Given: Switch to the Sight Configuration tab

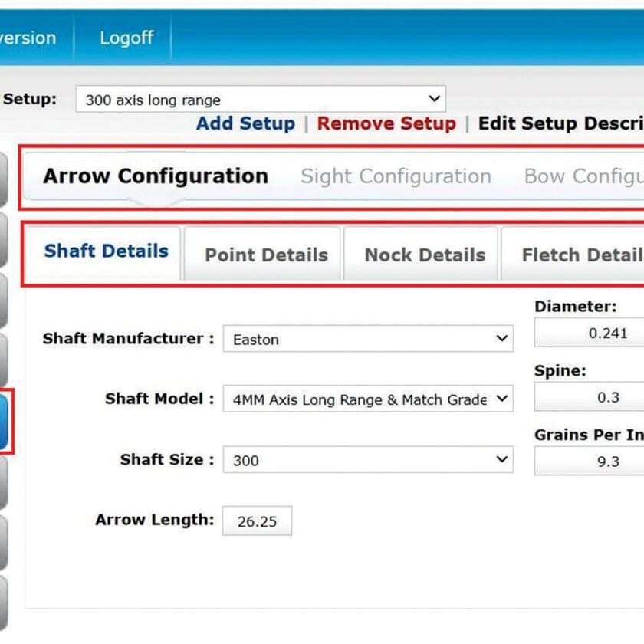Looking at the screenshot, I should coord(396,176).
